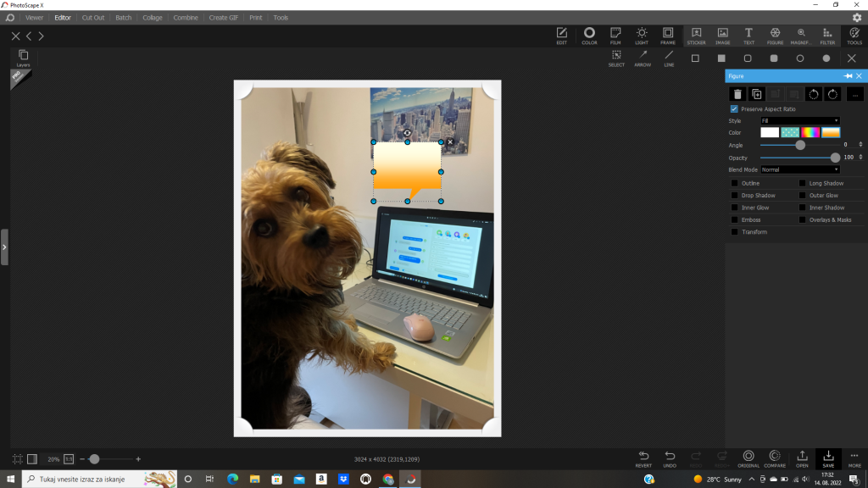Click the OPEN button
Viewport: 868px width, 488px height.
(802, 459)
